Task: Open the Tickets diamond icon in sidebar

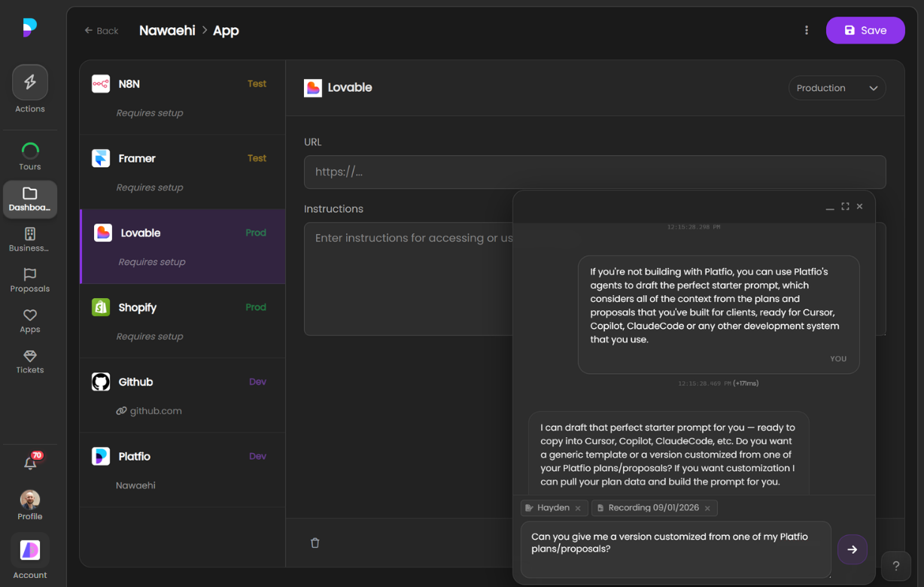Action: click(30, 361)
